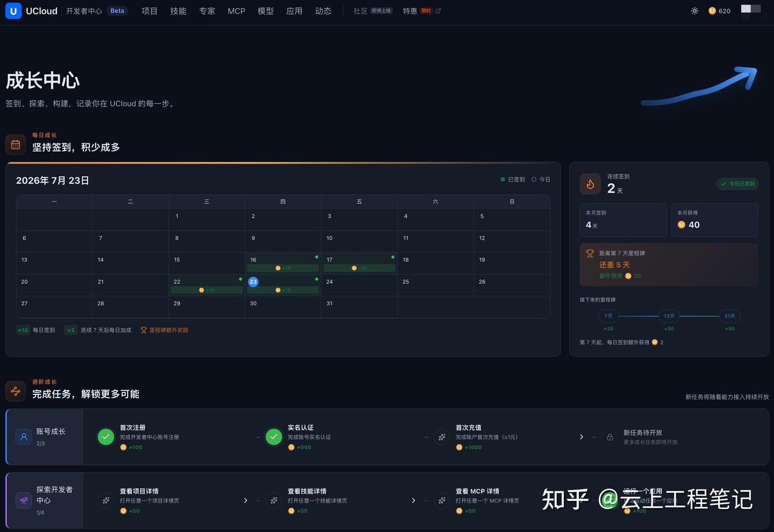
Task: Click the sparkle icon for 查看项目详情
Action: point(106,500)
